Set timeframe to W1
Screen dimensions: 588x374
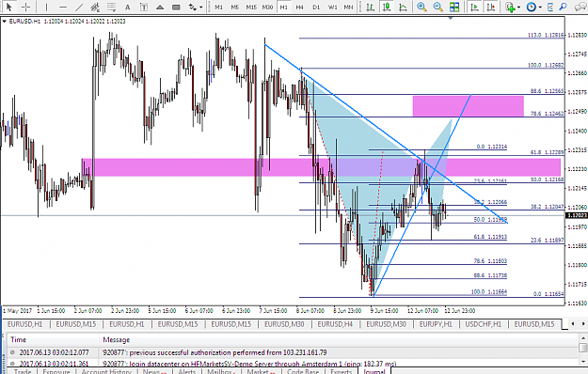click(x=332, y=7)
